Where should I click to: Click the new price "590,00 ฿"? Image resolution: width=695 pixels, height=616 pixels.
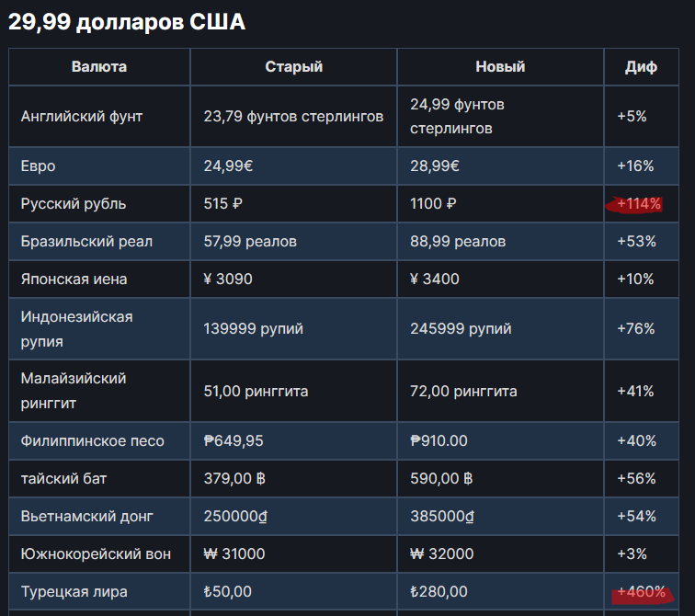(440, 479)
